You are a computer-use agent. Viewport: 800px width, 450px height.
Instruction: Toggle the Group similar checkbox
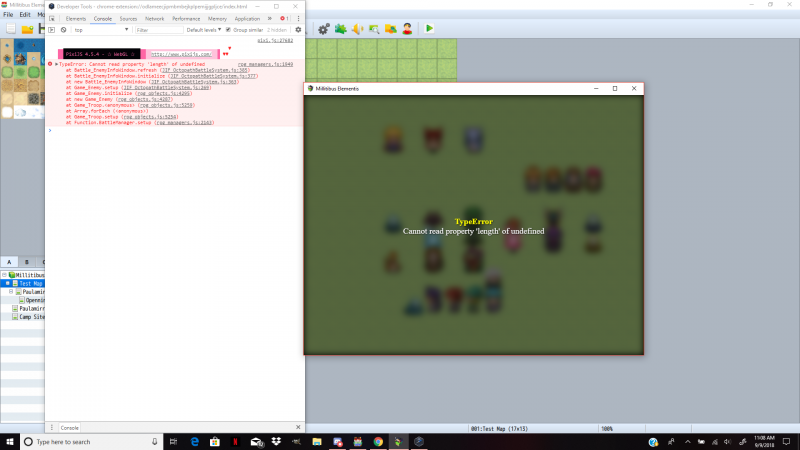pyautogui.click(x=228, y=30)
